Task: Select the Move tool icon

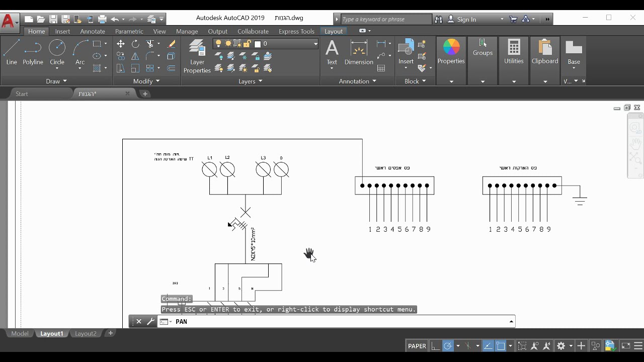Action: (121, 44)
